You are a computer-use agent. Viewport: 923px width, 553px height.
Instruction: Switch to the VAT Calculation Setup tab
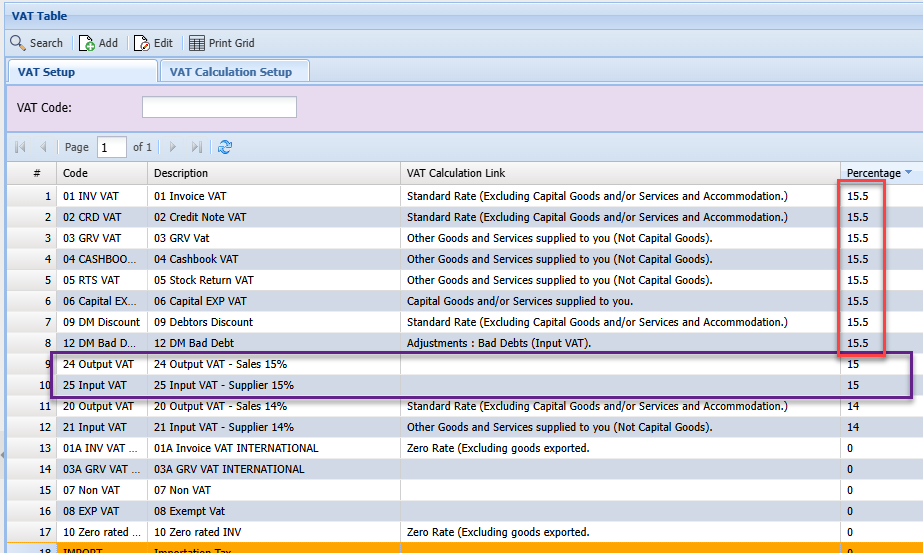click(x=231, y=72)
